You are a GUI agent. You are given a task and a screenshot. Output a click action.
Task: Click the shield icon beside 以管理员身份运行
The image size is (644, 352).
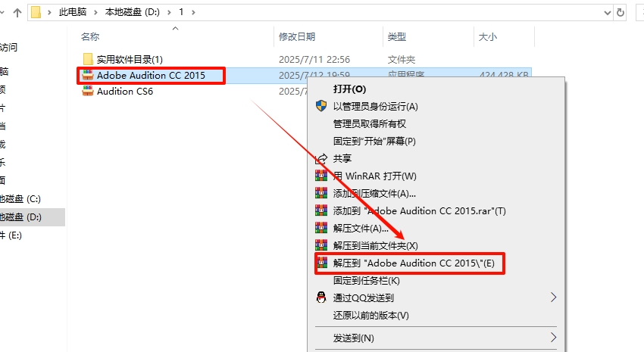[321, 106]
